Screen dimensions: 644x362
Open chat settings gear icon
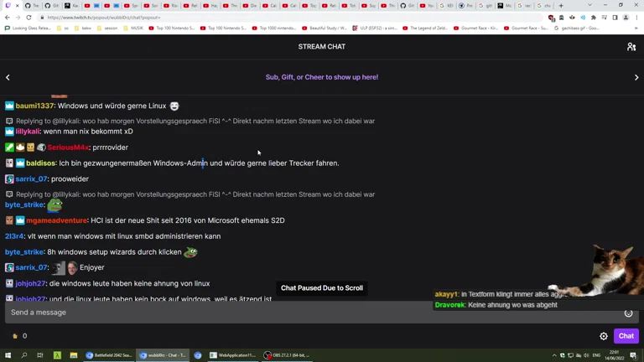[604, 336]
